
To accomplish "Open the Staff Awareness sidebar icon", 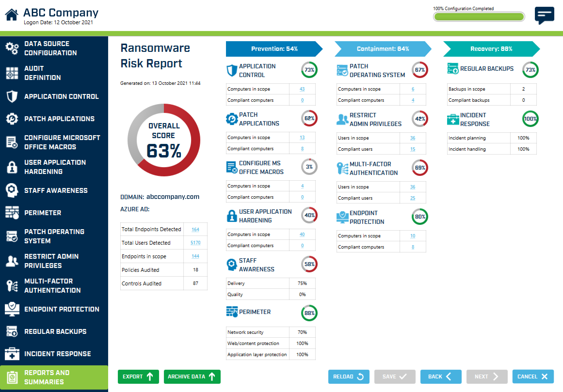I will click(12, 190).
